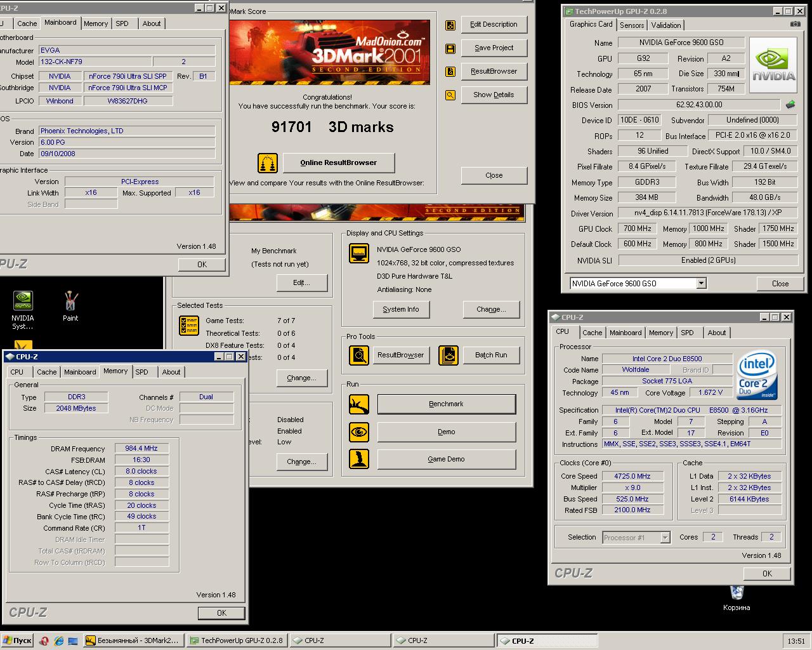The image size is (812, 650).
Task: Click the FSB:DRAM value 16:30
Action: (x=141, y=460)
